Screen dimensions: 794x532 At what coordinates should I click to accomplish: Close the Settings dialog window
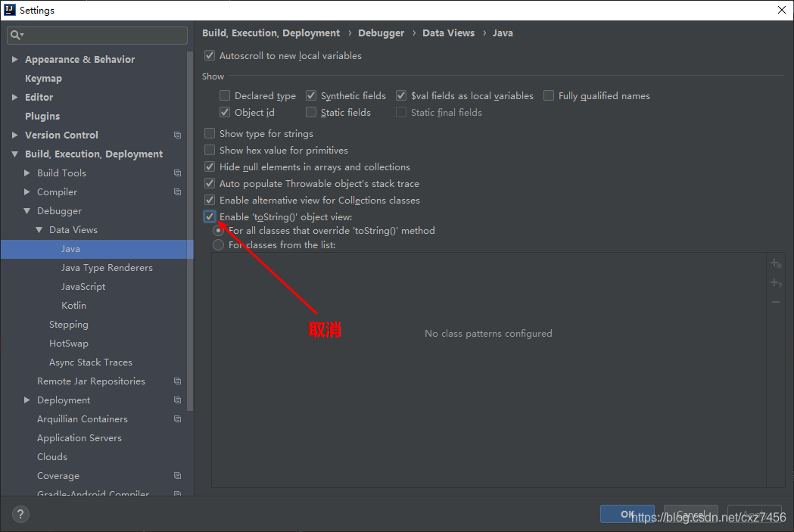(x=781, y=10)
